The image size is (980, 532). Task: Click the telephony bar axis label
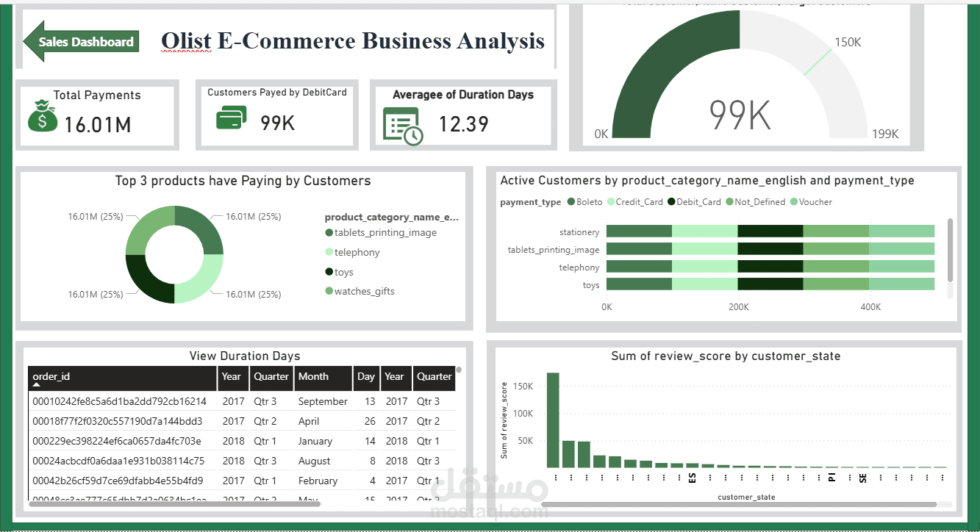pyautogui.click(x=579, y=267)
